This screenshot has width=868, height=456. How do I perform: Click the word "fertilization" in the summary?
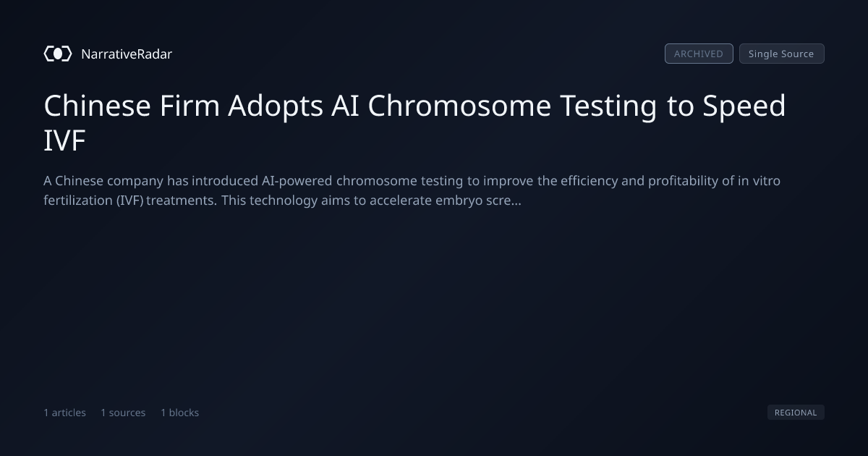click(x=77, y=200)
